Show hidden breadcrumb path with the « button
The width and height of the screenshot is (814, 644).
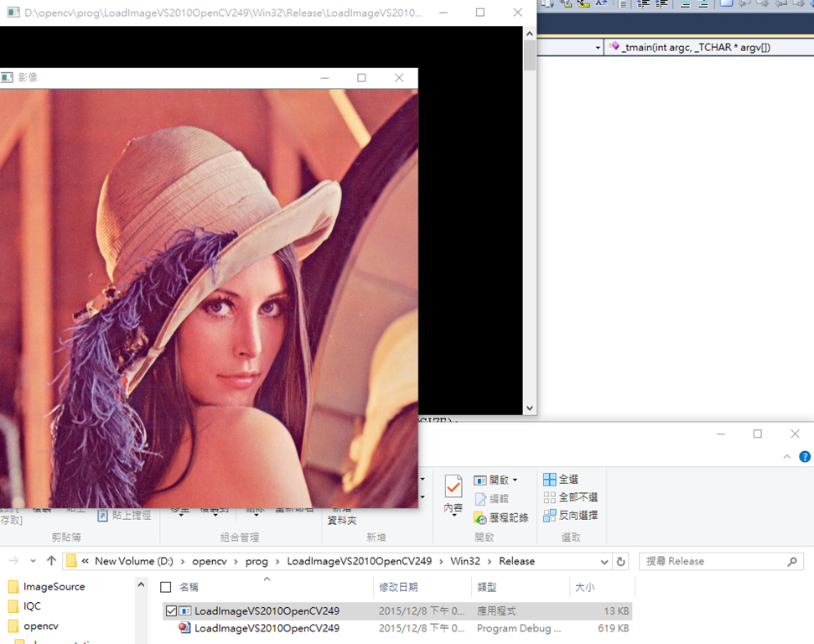[x=86, y=561]
